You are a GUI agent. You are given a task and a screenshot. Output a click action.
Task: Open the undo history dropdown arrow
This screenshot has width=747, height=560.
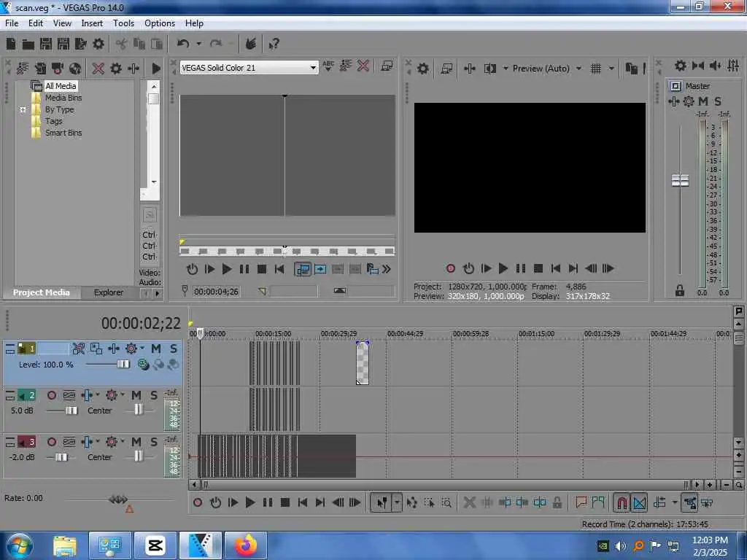coord(199,44)
